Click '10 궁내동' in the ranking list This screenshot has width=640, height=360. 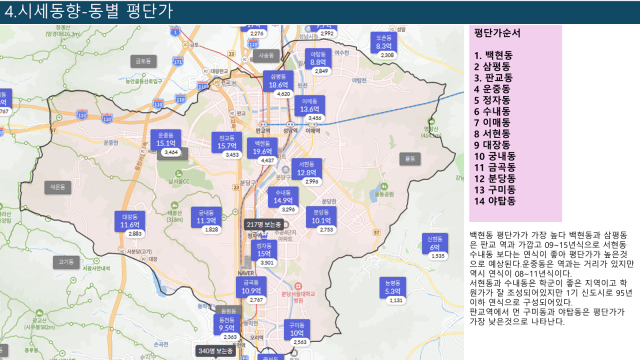tap(495, 156)
